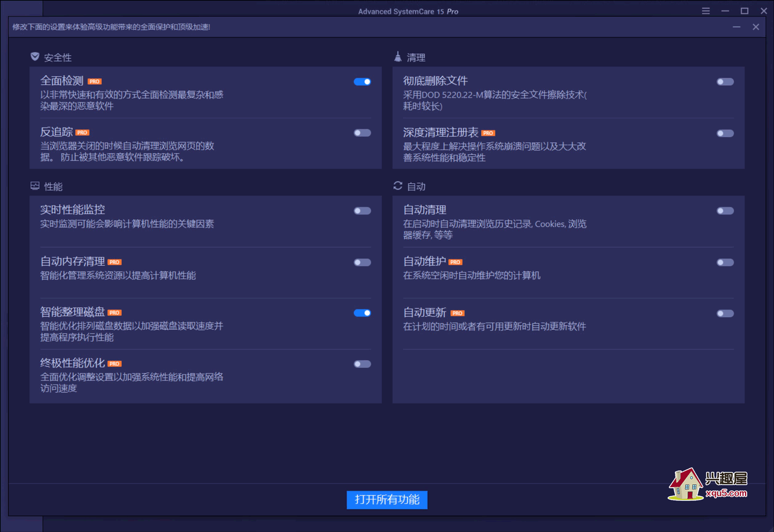
Task: Minimize the Advanced SystemCare main window
Action: (x=725, y=11)
